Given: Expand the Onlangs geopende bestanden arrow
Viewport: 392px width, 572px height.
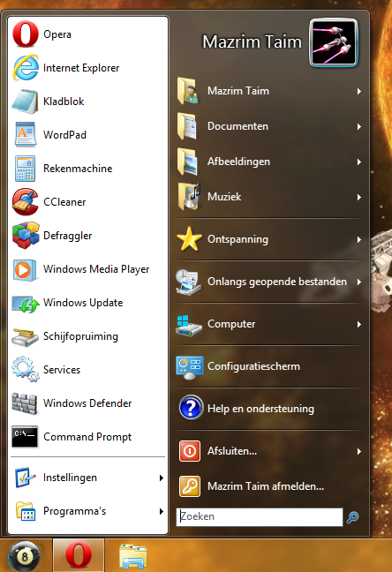Looking at the screenshot, I should pyautogui.click(x=359, y=282).
